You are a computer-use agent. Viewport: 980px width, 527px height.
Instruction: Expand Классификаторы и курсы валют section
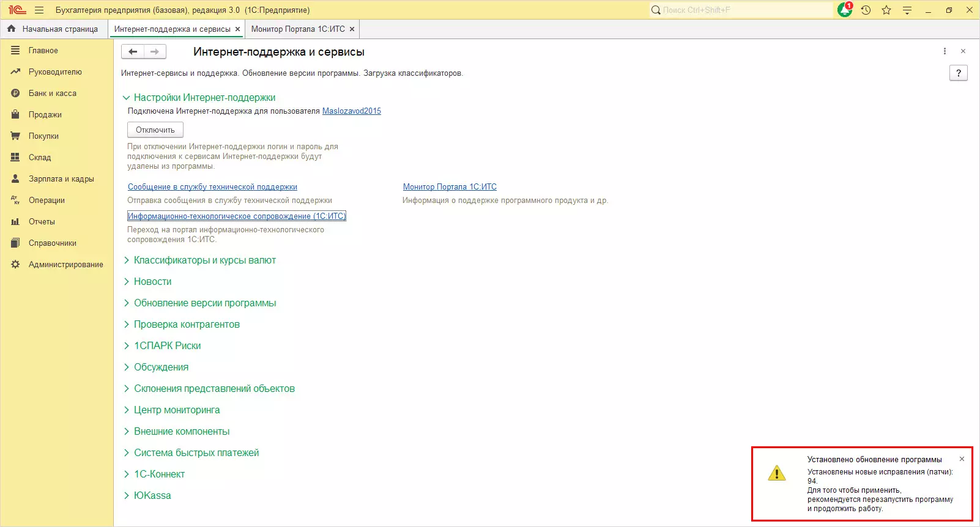pos(127,260)
